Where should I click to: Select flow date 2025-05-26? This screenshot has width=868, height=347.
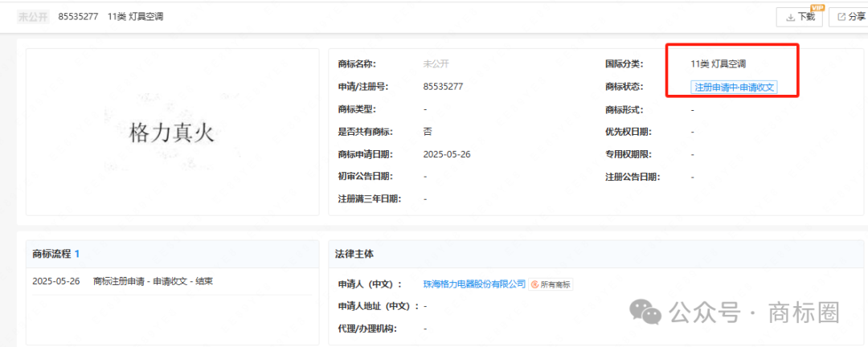click(56, 281)
